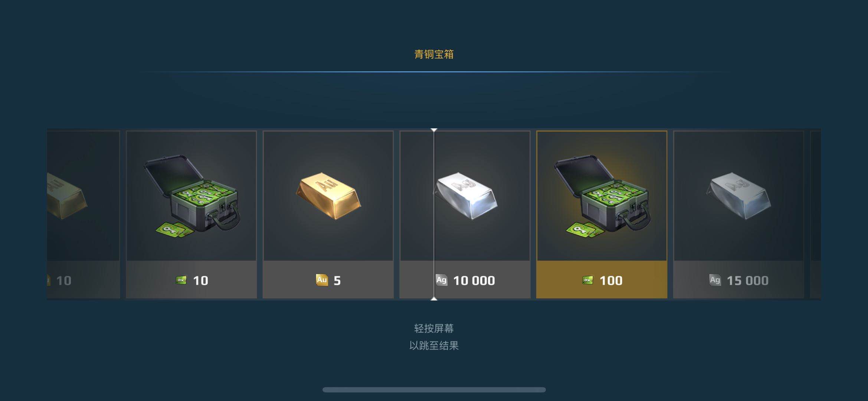Tap the 5 gold amount label
868x401 pixels.
[x=337, y=280]
